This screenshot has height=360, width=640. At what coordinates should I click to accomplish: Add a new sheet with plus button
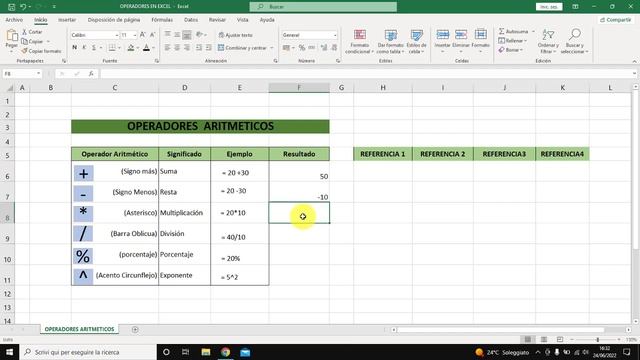(135, 329)
